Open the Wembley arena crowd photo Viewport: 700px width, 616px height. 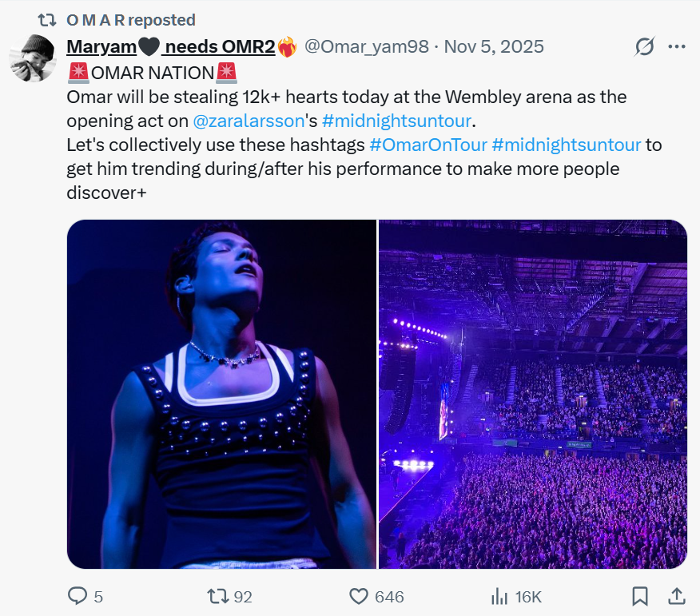point(533,394)
